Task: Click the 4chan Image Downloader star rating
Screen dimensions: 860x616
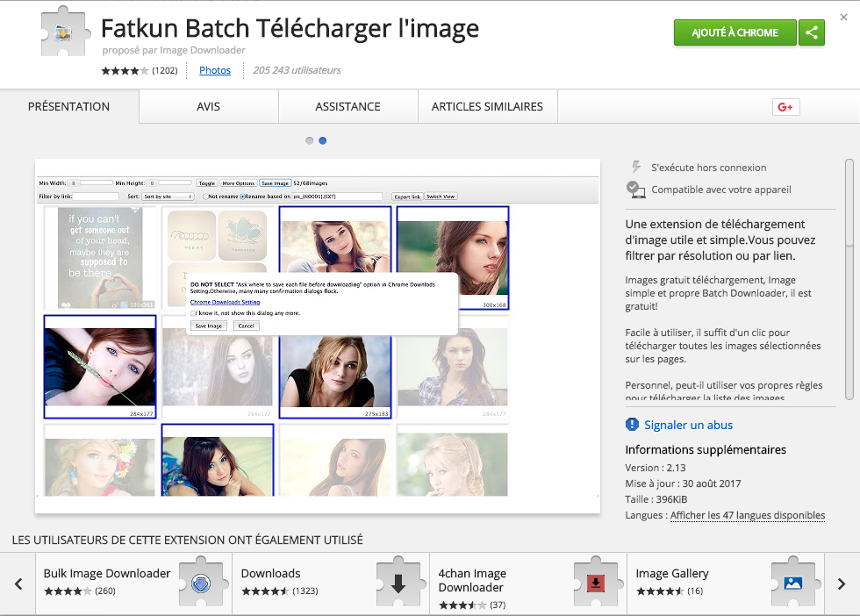Action: 462,605
